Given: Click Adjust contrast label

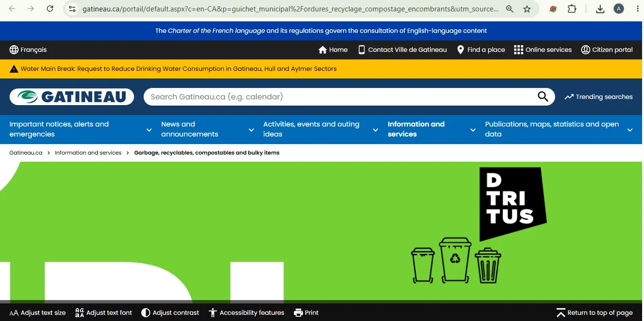Looking at the screenshot, I should [176, 313].
